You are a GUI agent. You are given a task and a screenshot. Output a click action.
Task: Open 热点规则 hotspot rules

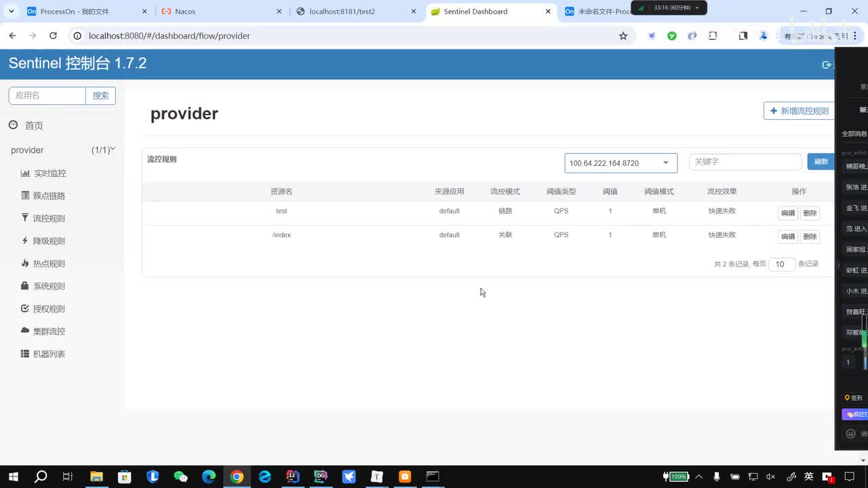[x=43, y=264]
